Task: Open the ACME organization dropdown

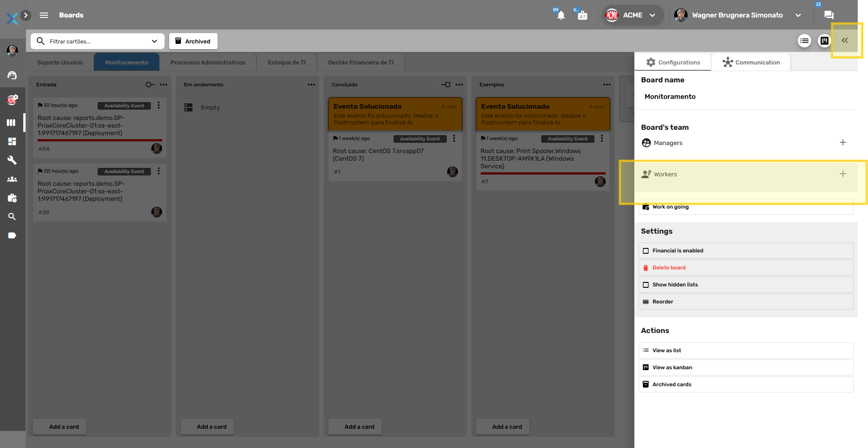Action: pos(632,15)
